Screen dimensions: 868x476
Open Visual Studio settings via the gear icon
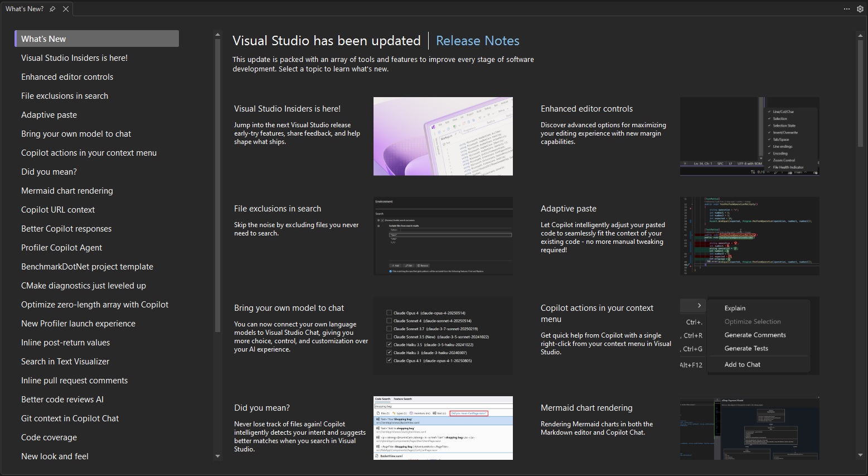point(860,8)
